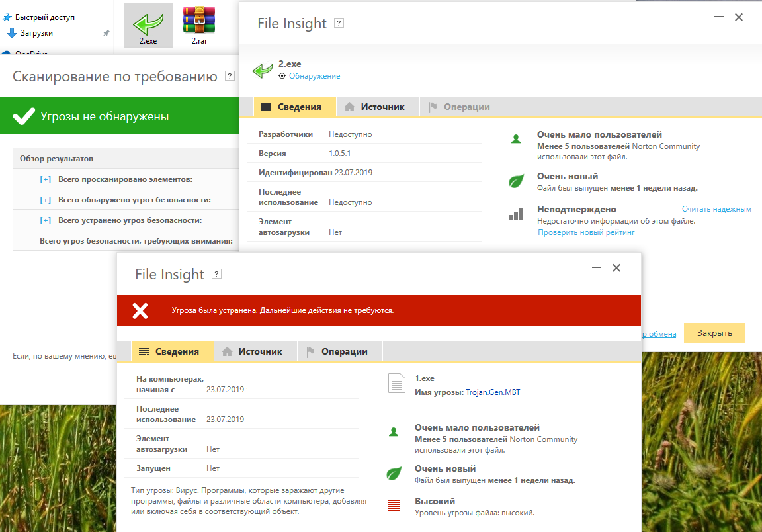Viewport: 762px width, 532px height.
Task: Click the green user icon for 2.exe community usage
Action: click(x=516, y=139)
